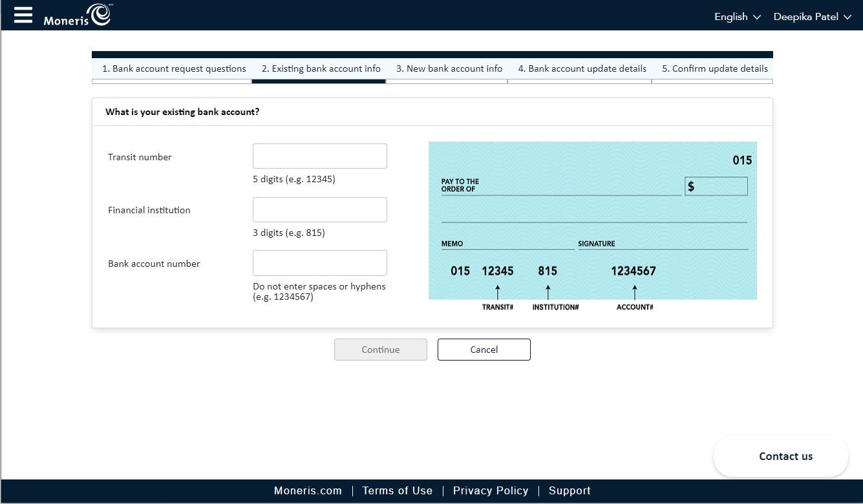Visit the Support footer link
The height and width of the screenshot is (504, 863).
click(569, 490)
